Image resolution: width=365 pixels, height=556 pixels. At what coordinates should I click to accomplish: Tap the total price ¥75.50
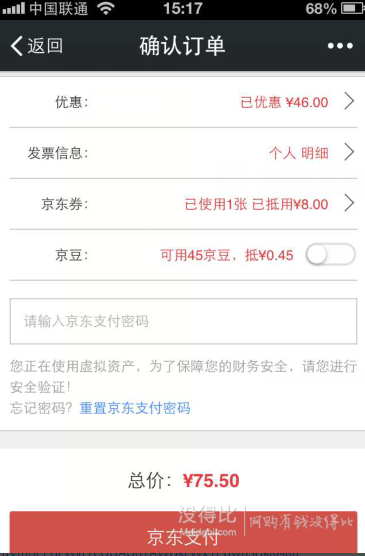211,481
